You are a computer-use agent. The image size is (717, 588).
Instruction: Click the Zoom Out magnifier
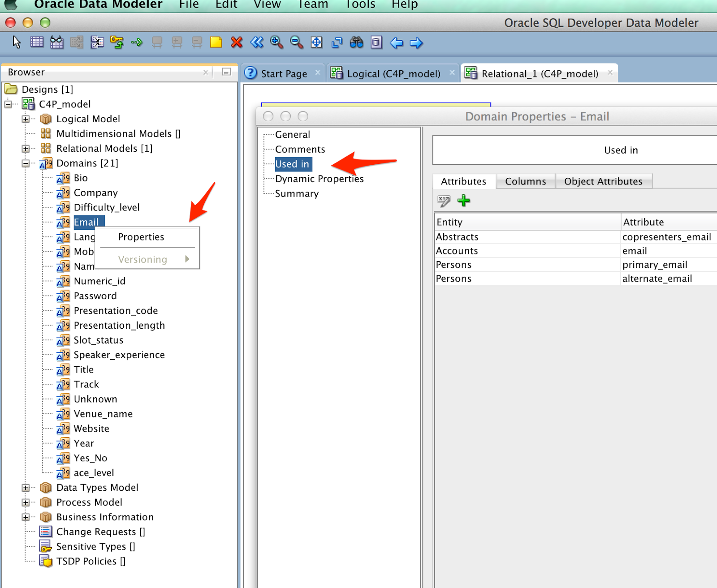[x=296, y=43]
